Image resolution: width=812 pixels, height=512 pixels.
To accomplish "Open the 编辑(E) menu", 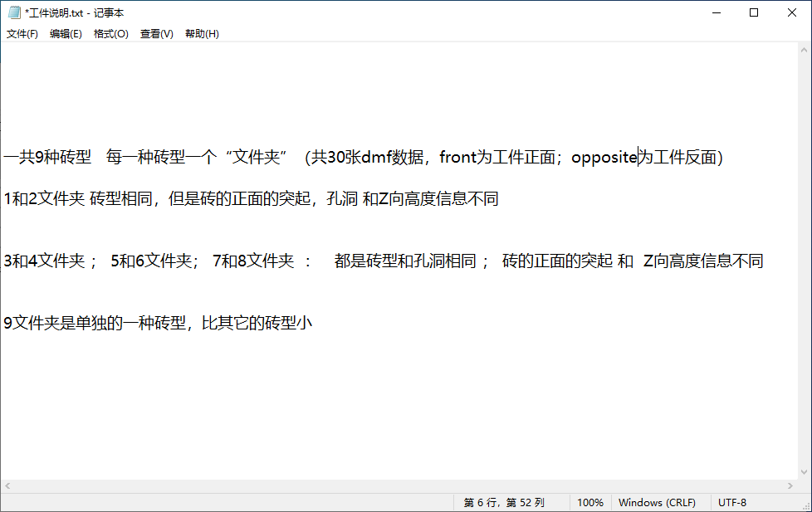I will coord(66,34).
